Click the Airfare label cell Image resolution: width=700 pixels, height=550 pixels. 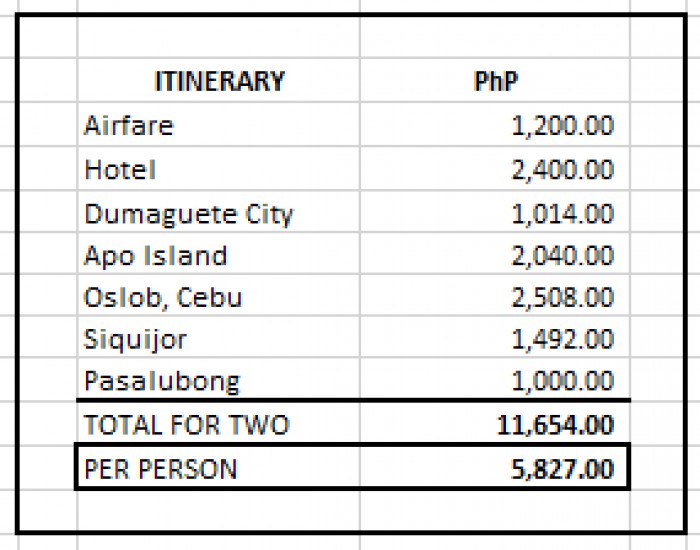[219, 125]
